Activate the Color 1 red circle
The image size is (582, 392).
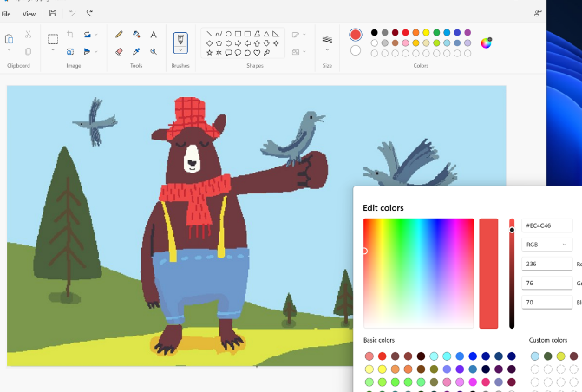tap(356, 35)
